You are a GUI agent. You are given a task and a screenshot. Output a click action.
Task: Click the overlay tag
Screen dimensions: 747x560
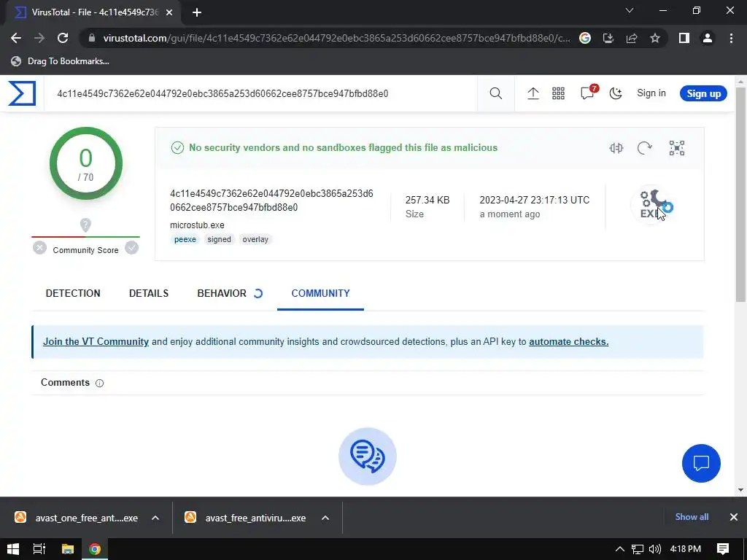pyautogui.click(x=255, y=239)
